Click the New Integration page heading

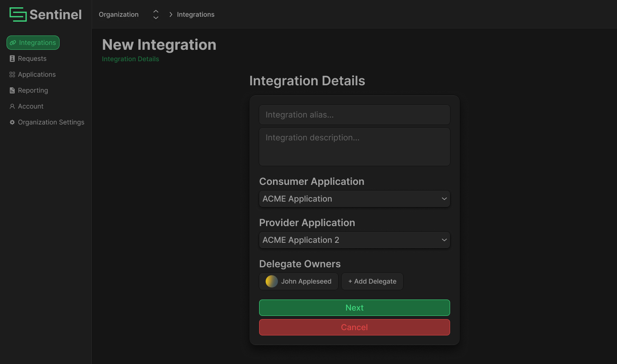[159, 44]
